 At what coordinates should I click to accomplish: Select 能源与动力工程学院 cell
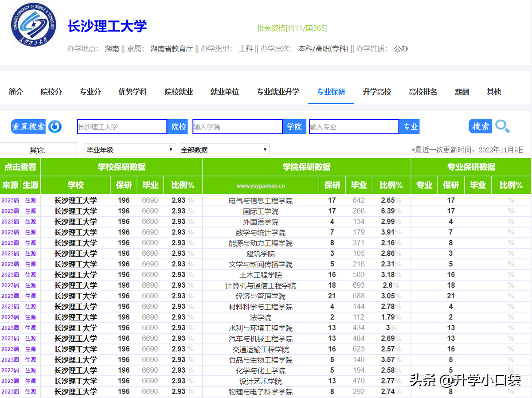point(261,243)
